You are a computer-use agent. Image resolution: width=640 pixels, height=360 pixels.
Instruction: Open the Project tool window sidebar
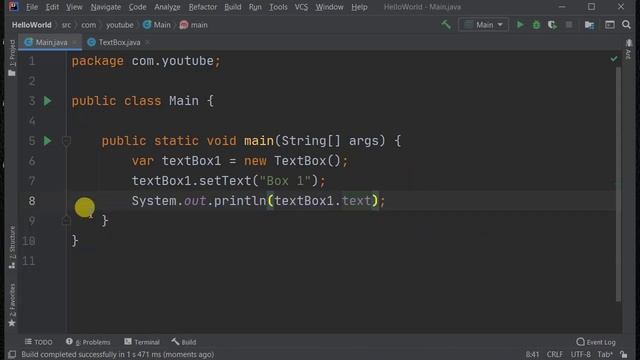[12, 58]
